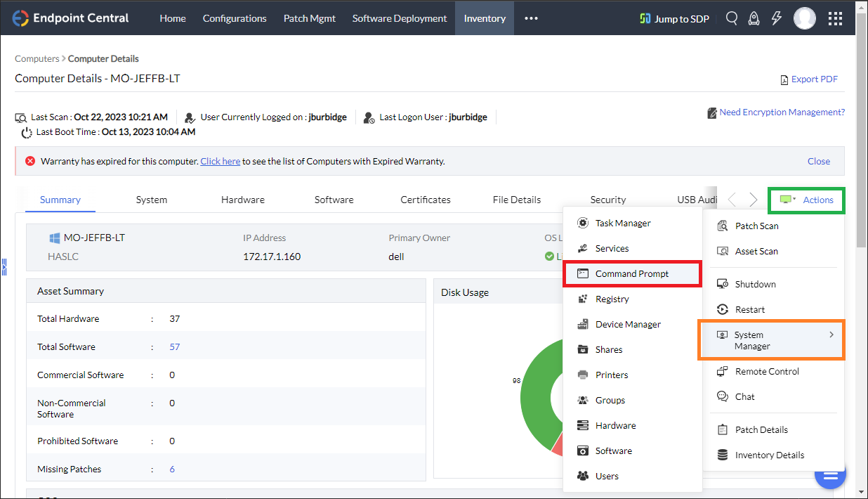The width and height of the screenshot is (868, 499).
Task: Click the Services gear icon
Action: coord(582,248)
